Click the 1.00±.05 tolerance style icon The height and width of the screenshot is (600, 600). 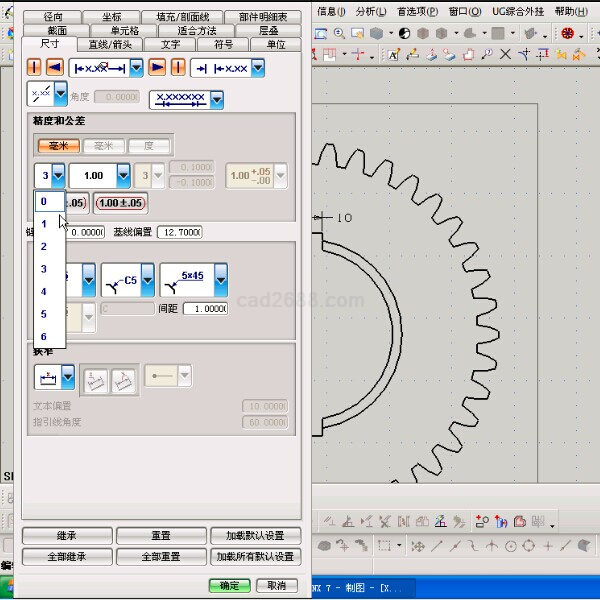(x=119, y=203)
